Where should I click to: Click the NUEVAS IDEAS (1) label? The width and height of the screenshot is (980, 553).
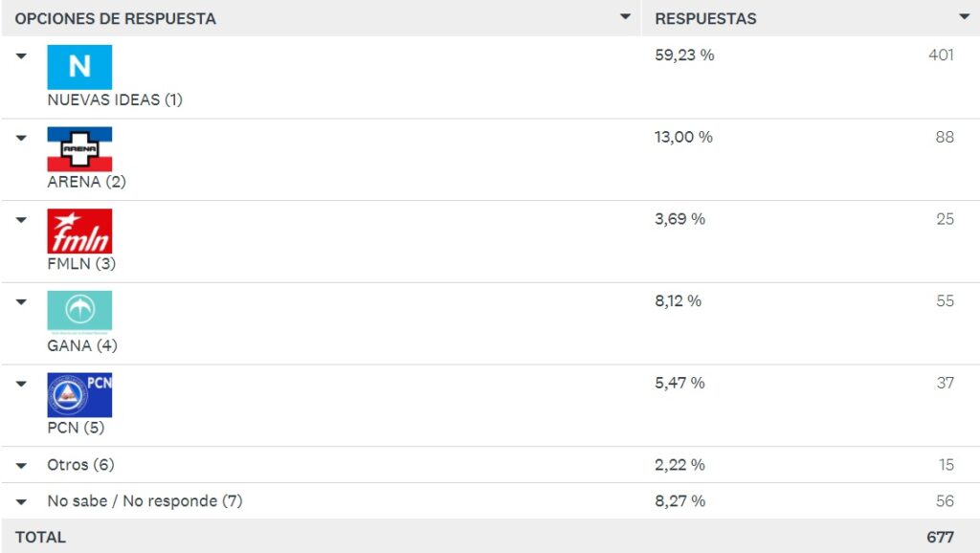(x=115, y=100)
